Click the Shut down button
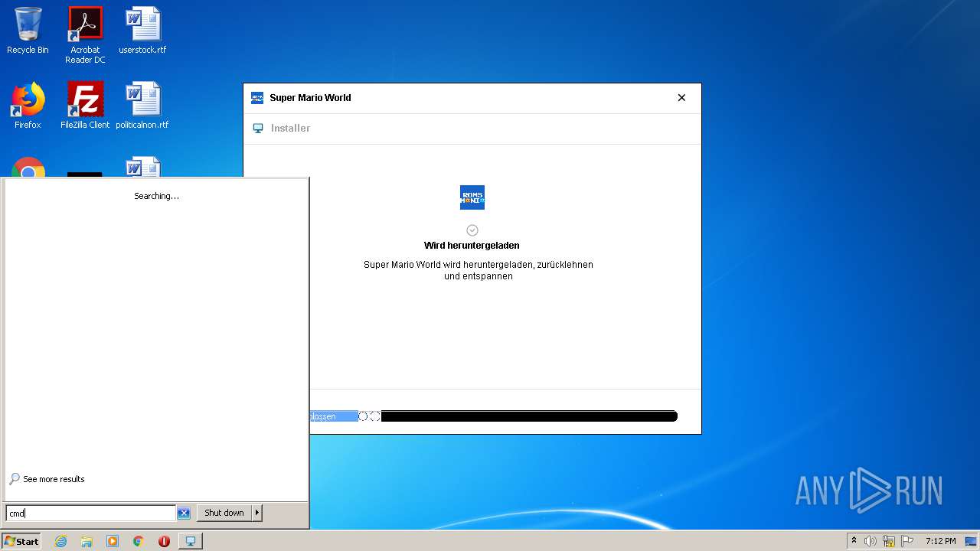This screenshot has width=980, height=551. 224,513
